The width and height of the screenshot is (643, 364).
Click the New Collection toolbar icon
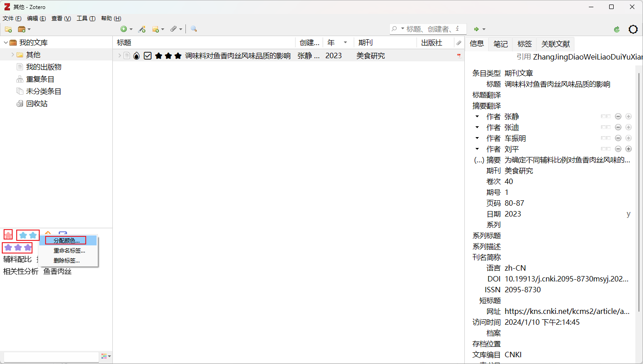click(x=8, y=29)
